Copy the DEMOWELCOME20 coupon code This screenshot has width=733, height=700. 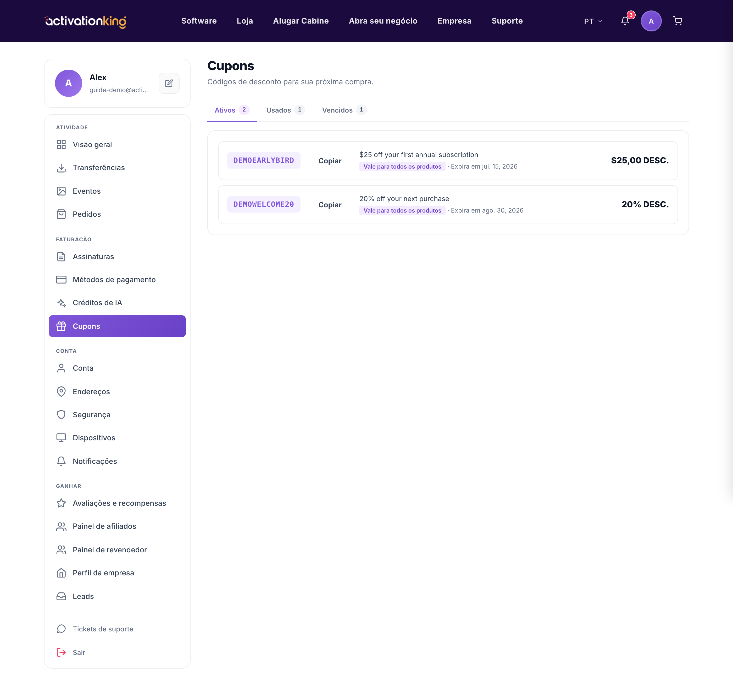pyautogui.click(x=330, y=205)
